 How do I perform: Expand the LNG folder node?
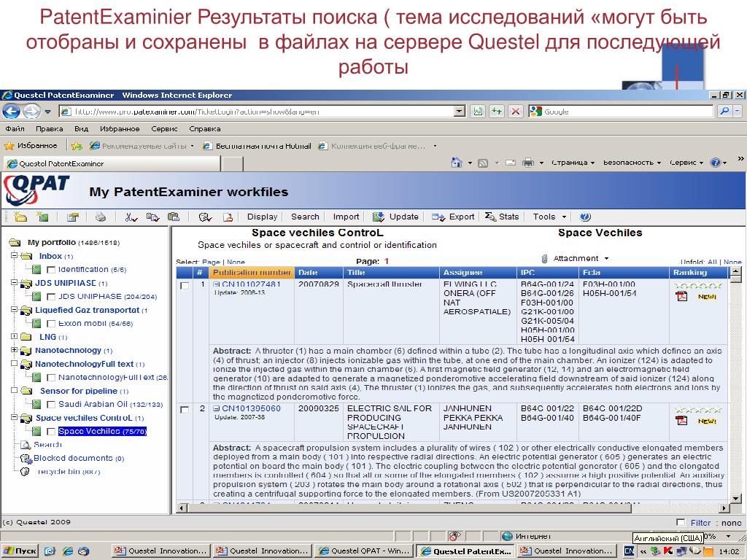coord(15,336)
